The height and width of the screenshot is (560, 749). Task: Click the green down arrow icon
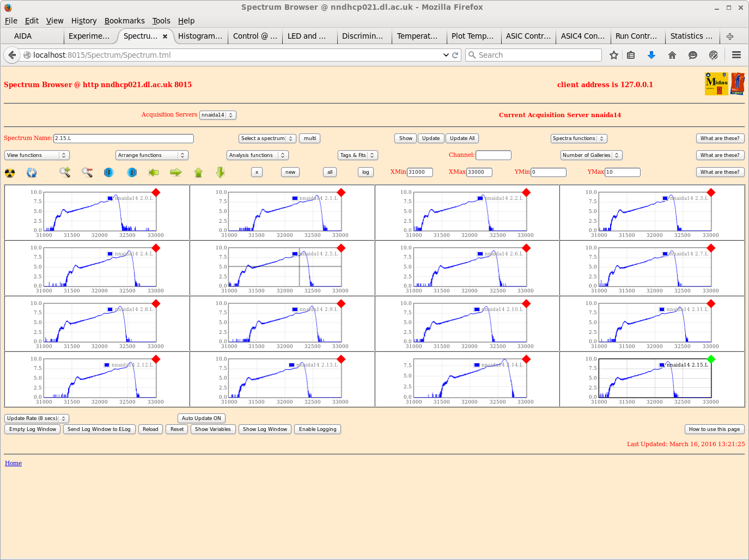220,173
